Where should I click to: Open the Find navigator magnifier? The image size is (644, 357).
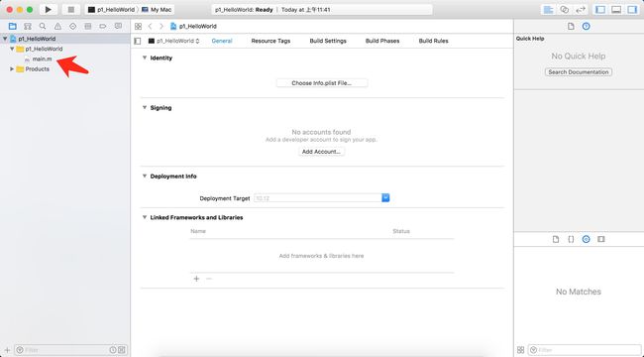coord(43,27)
